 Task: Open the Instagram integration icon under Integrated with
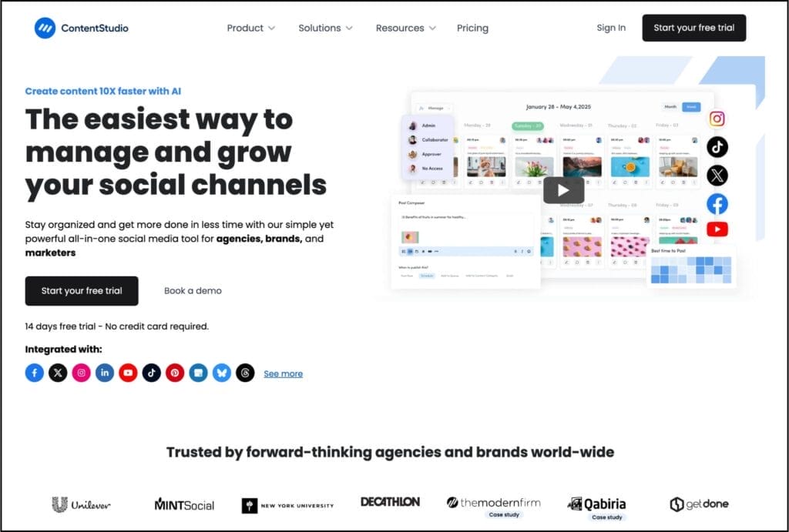[81, 373]
